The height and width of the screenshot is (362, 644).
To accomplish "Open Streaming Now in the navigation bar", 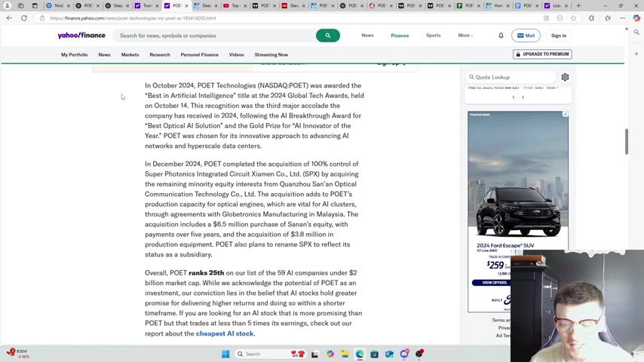I will tap(271, 54).
